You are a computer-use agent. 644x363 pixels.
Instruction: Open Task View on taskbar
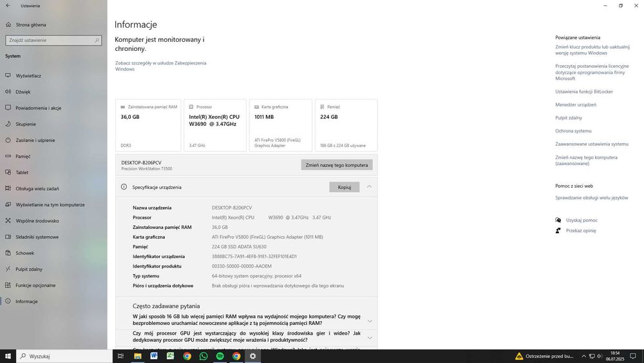(121, 356)
